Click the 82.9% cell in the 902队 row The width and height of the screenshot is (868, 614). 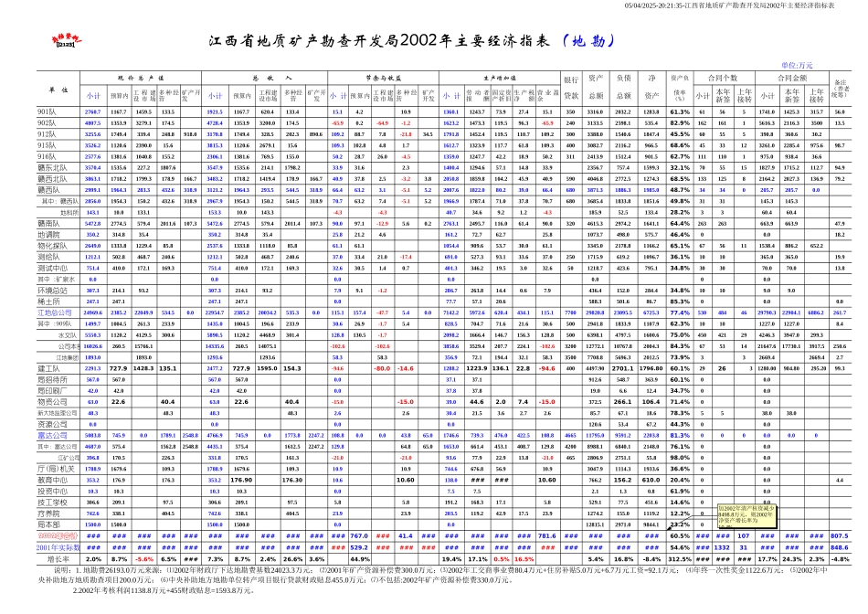[679, 123]
